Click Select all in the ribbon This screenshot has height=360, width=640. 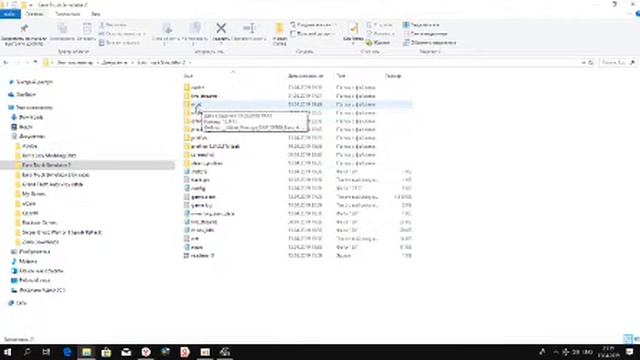coord(422,25)
